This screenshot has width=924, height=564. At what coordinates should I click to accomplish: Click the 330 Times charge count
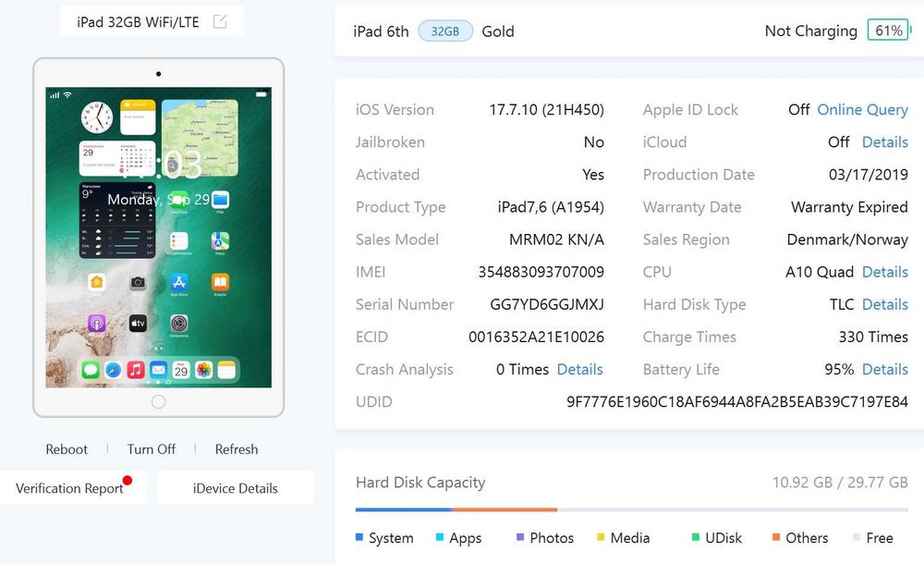873,337
